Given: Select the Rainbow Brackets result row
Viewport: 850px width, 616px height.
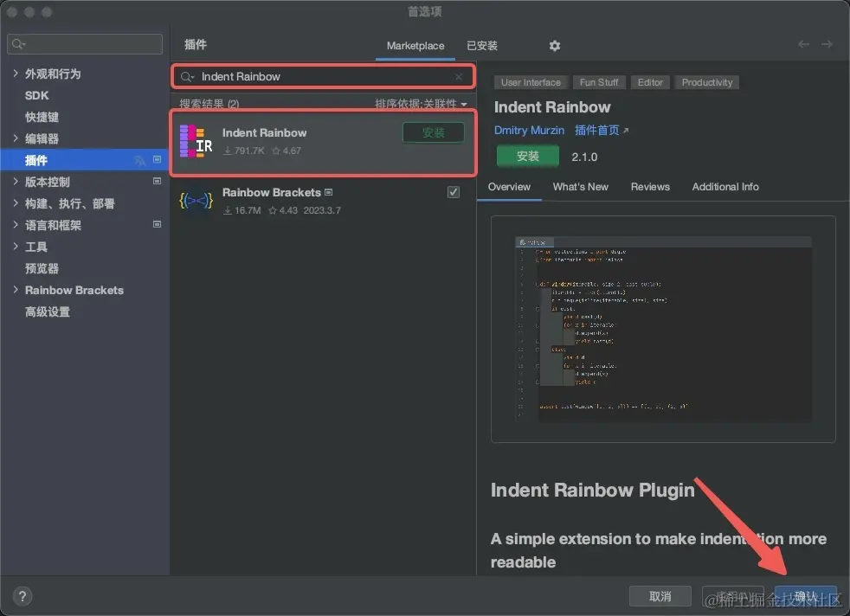Looking at the screenshot, I should (323, 201).
